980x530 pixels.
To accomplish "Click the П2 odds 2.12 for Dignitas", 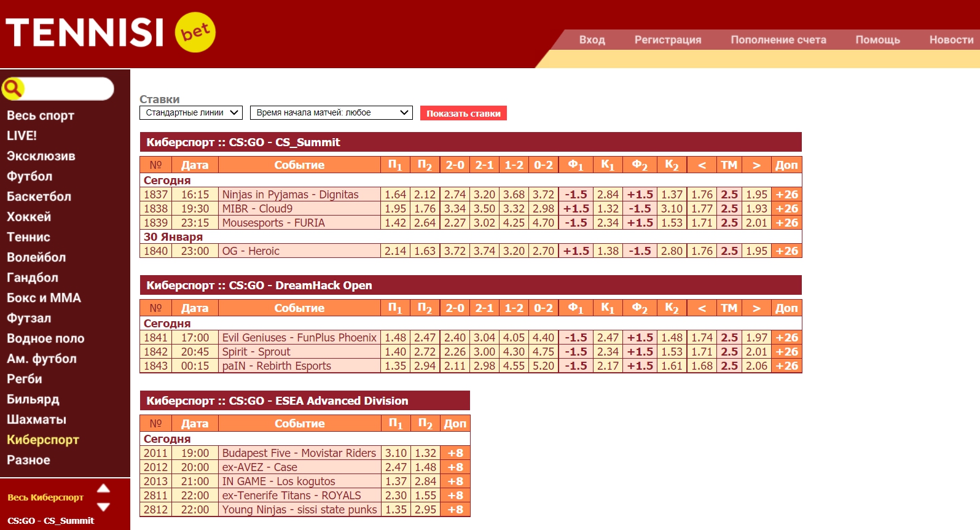I will point(425,195).
